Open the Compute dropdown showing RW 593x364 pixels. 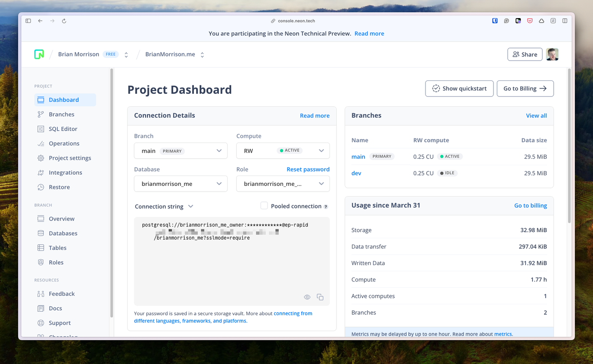point(283,151)
